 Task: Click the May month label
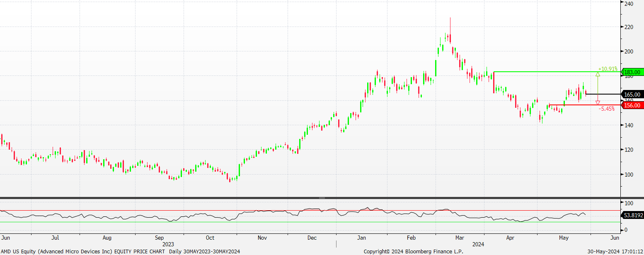(x=563, y=238)
